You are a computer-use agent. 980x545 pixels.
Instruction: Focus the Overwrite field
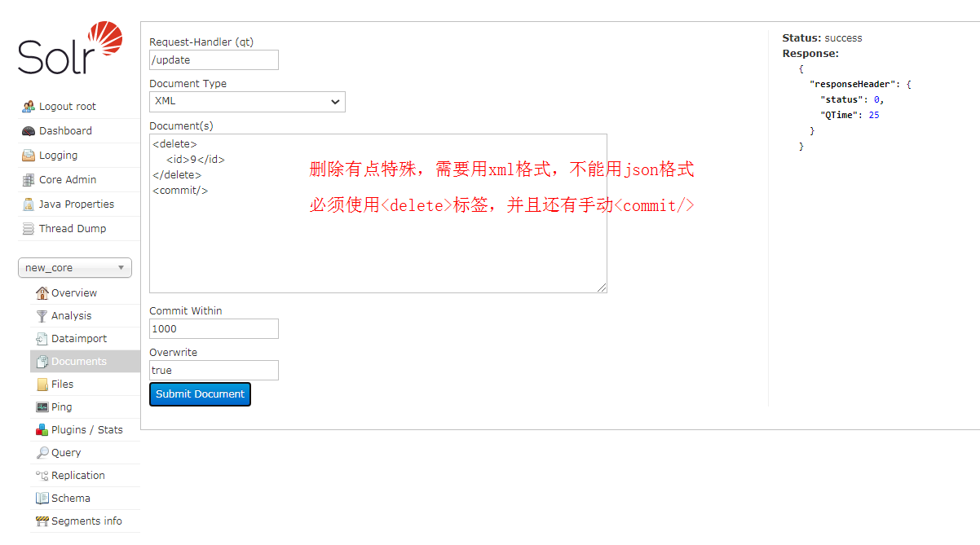(214, 371)
